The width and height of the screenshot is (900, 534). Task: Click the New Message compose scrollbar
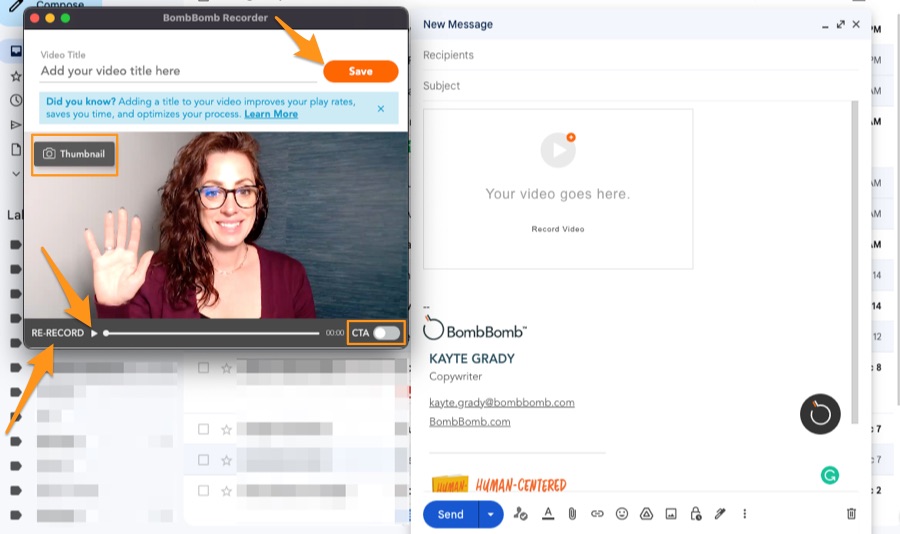855,262
